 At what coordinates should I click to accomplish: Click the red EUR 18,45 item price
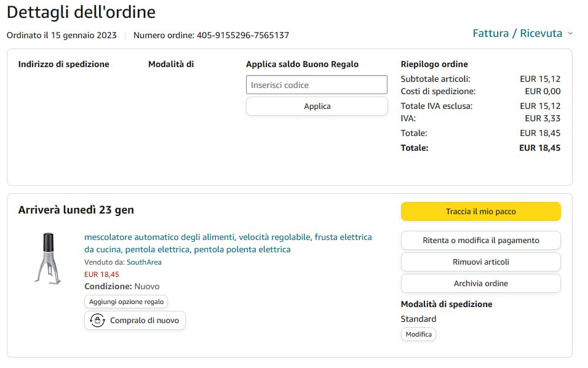(x=101, y=274)
